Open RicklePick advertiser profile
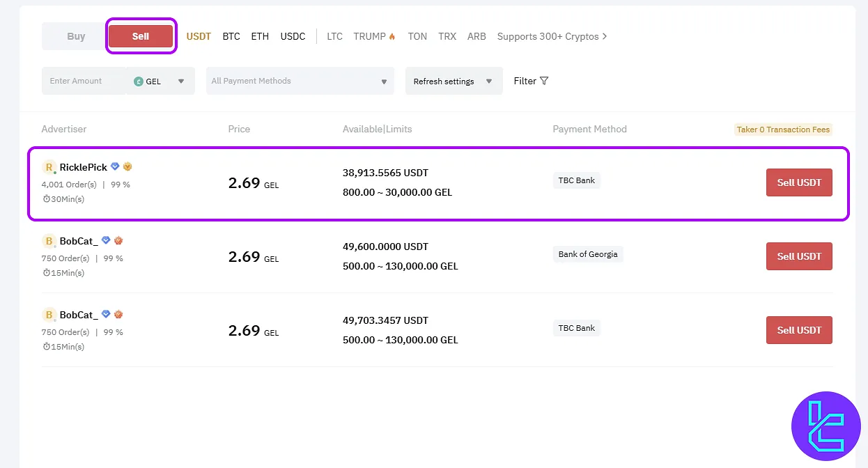 point(84,167)
